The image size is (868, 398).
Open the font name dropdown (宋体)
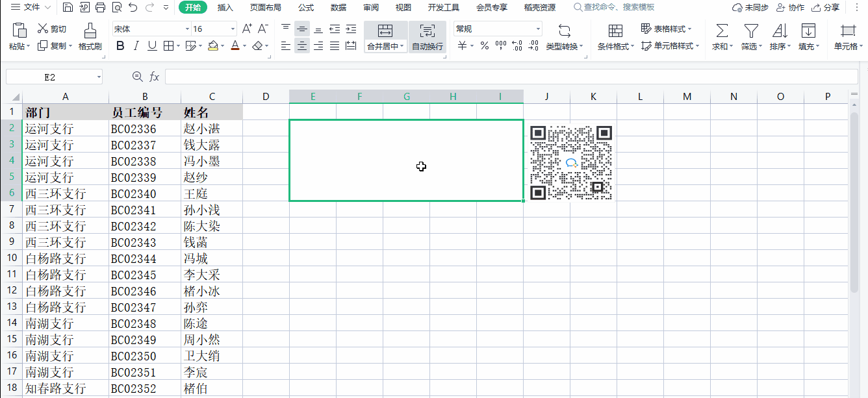point(187,29)
